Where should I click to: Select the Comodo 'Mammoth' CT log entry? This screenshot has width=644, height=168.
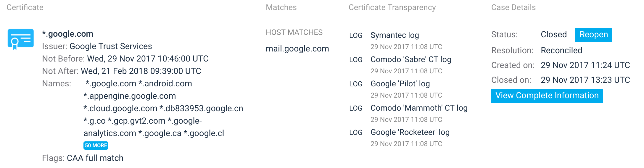(419, 108)
